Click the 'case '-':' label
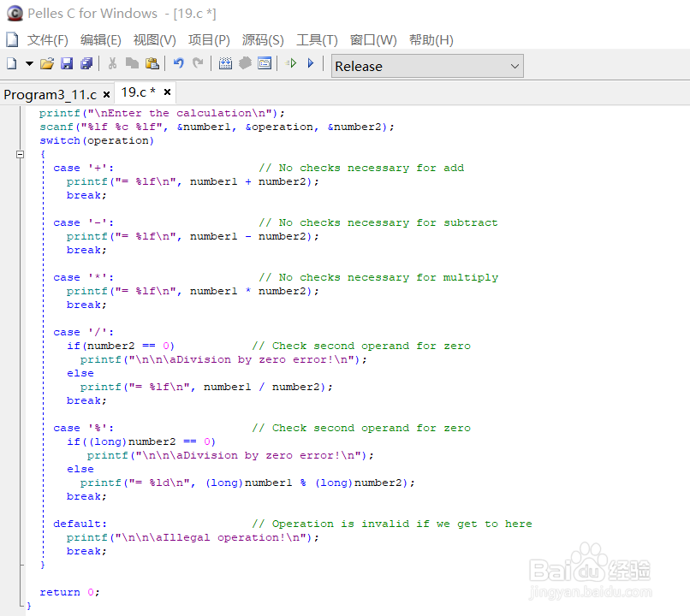The width and height of the screenshot is (690, 616). (x=84, y=223)
